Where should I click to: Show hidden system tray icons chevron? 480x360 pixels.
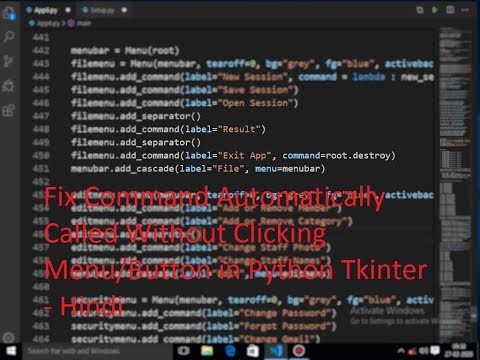401,351
